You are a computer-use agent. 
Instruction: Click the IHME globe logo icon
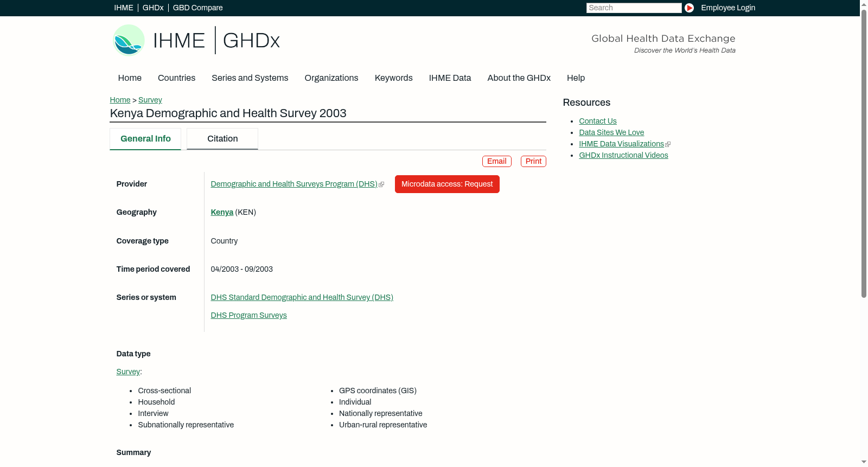pyautogui.click(x=129, y=40)
